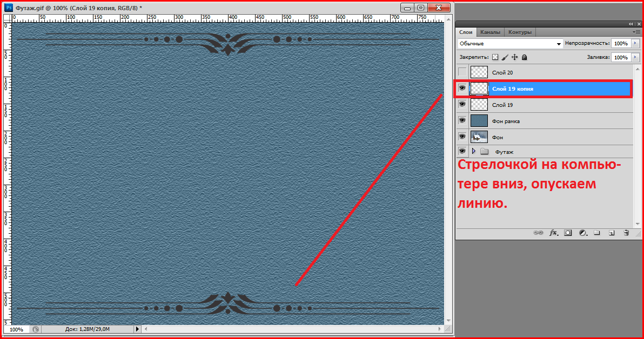Create a new layer group folder
The width and height of the screenshot is (644, 339).
point(597,233)
